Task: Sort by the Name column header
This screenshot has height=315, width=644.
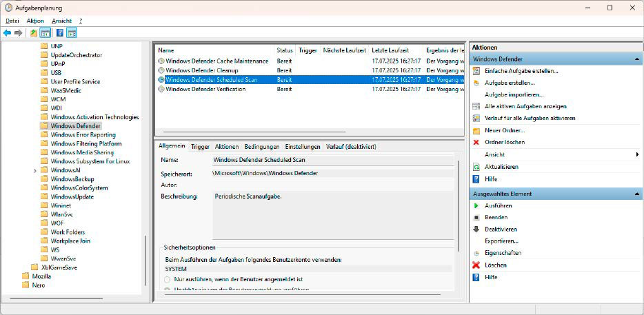Action: [215, 50]
